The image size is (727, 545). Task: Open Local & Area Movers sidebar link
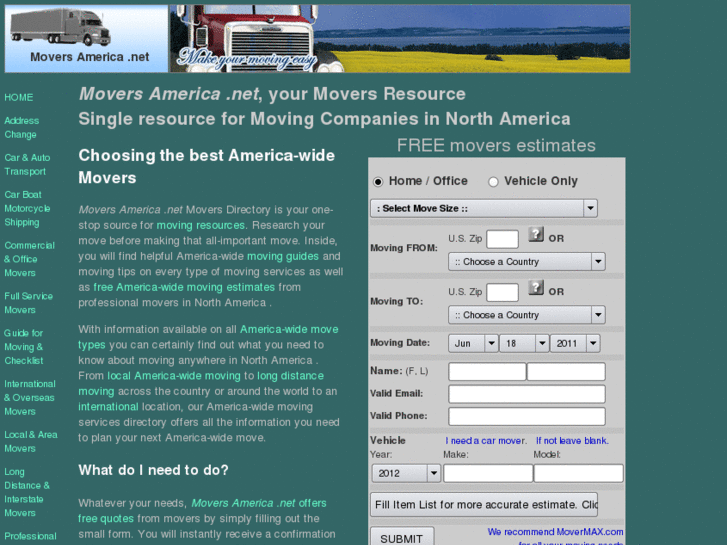point(31,442)
